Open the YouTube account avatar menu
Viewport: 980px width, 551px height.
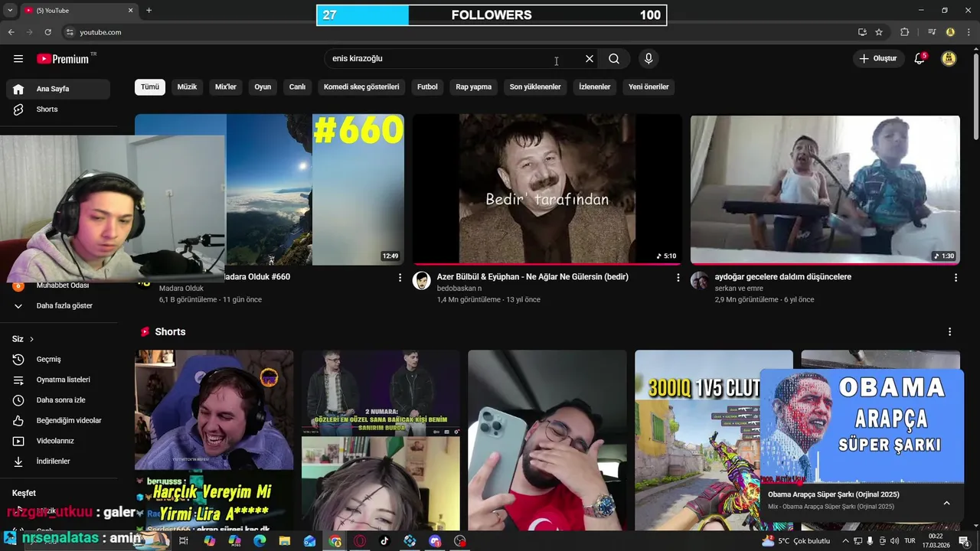tap(949, 59)
